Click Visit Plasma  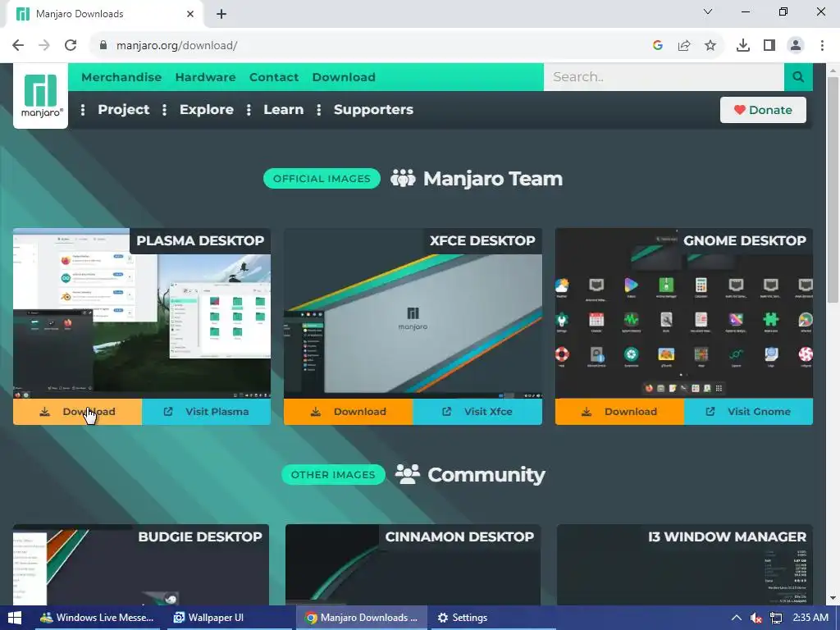coord(206,412)
